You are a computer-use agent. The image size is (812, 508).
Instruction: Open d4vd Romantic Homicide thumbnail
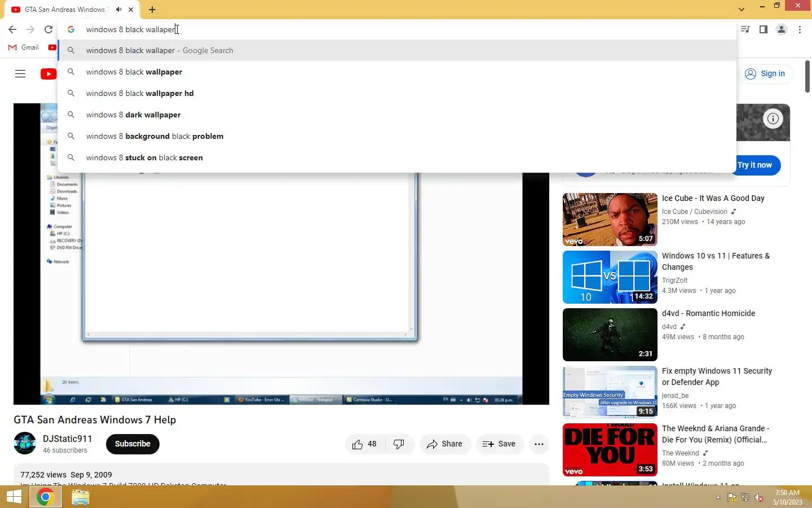point(610,335)
